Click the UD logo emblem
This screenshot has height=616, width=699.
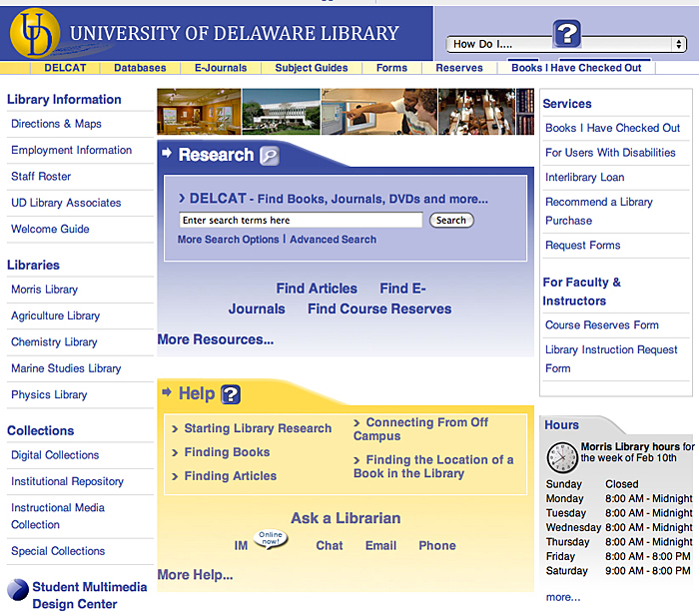(35, 33)
